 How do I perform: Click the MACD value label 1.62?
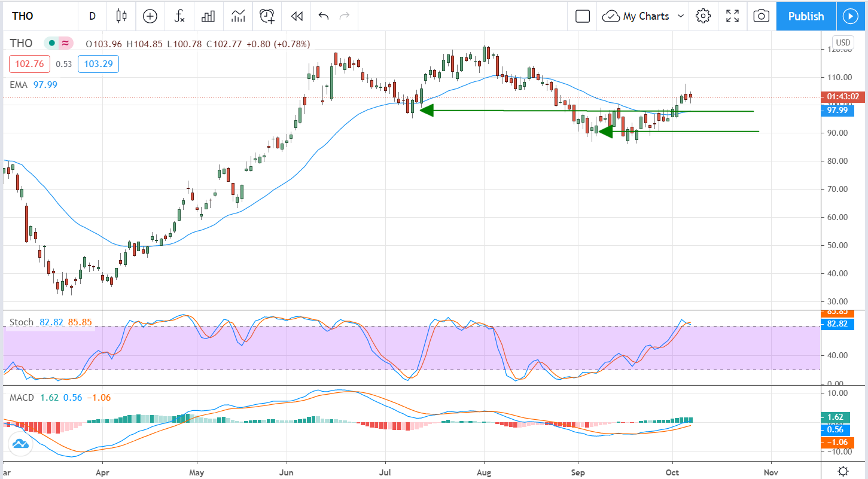click(836, 417)
